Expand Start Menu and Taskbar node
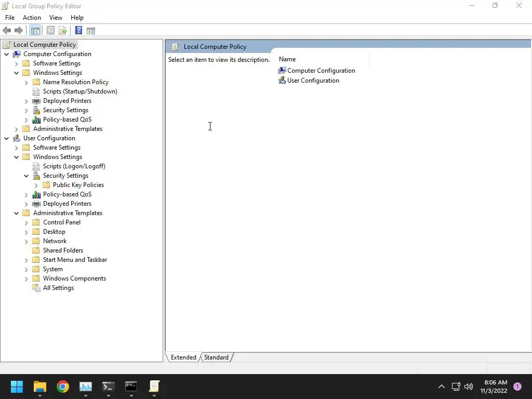 click(x=26, y=260)
